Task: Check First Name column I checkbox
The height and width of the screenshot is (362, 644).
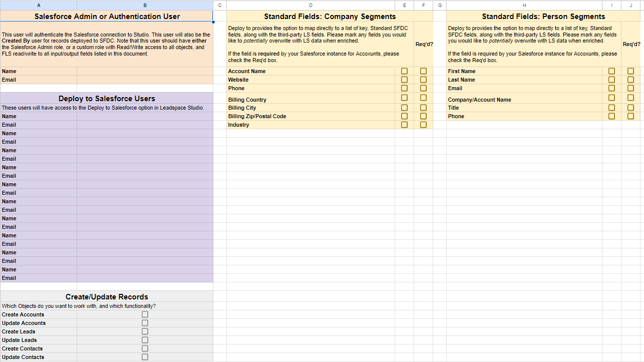Action: tap(611, 71)
